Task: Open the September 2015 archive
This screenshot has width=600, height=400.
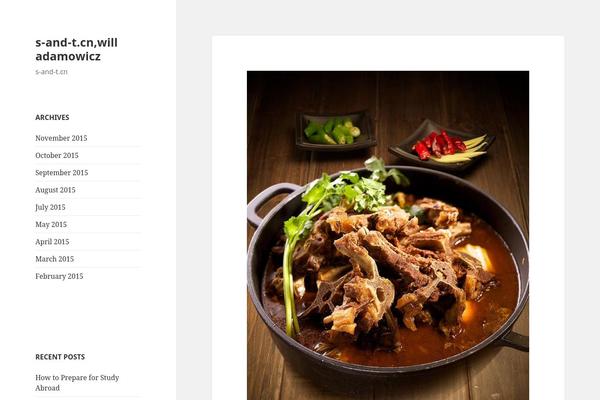Action: coord(62,172)
